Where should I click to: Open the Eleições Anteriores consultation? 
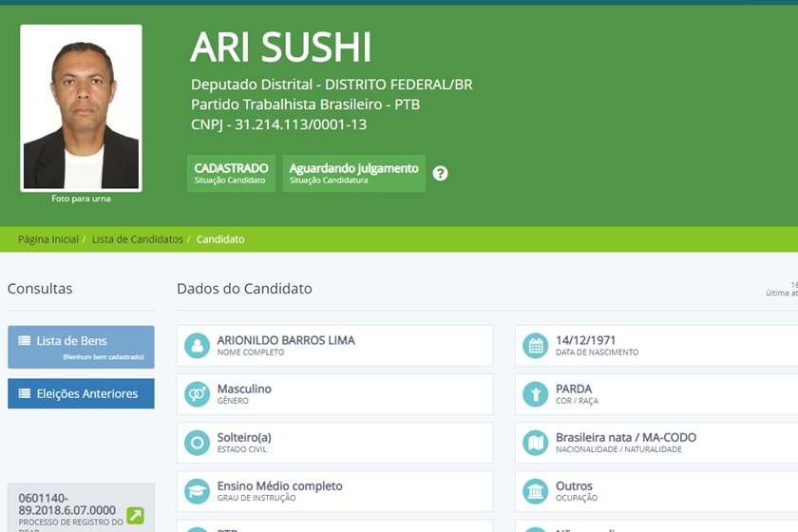81,393
